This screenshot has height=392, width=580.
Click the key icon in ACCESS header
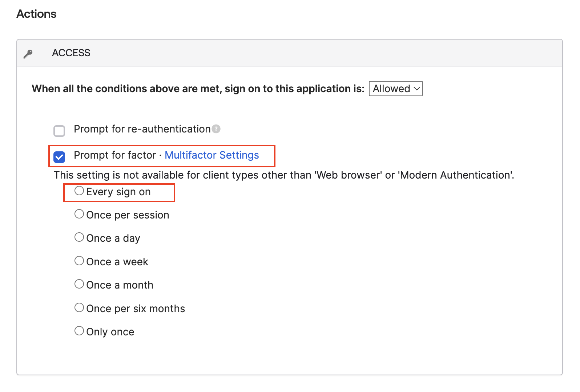point(28,54)
